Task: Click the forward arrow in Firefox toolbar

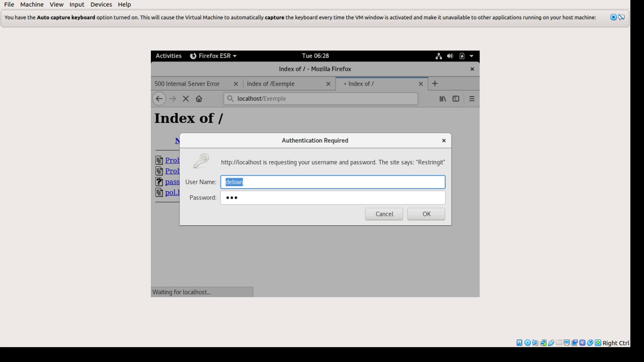Action: [x=173, y=99]
